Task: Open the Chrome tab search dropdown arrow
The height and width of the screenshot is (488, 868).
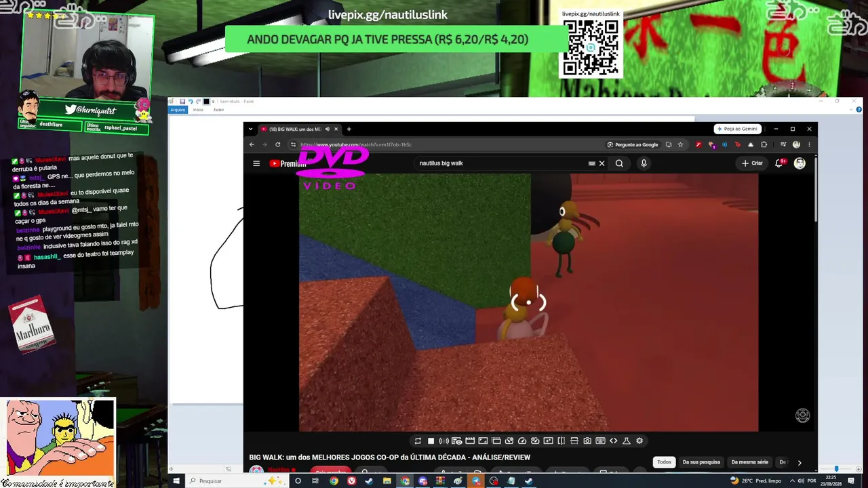Action: (x=250, y=129)
